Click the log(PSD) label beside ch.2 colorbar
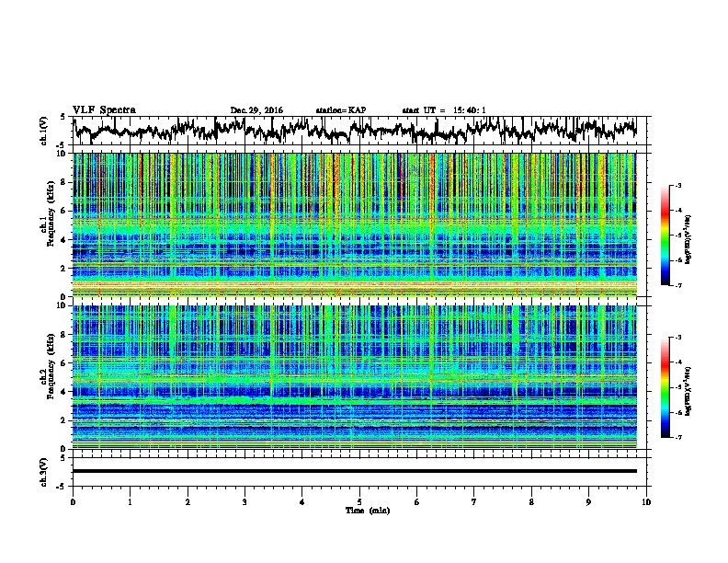This screenshot has width=728, height=563. (x=688, y=391)
